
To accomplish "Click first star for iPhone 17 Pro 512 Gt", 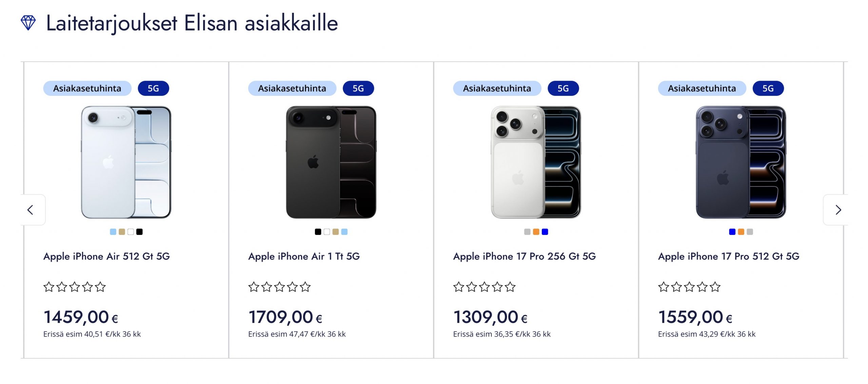I will click(664, 287).
